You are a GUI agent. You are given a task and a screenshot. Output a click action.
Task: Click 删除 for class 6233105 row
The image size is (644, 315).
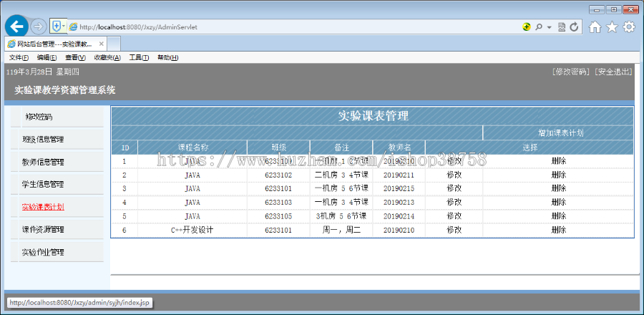coord(559,216)
